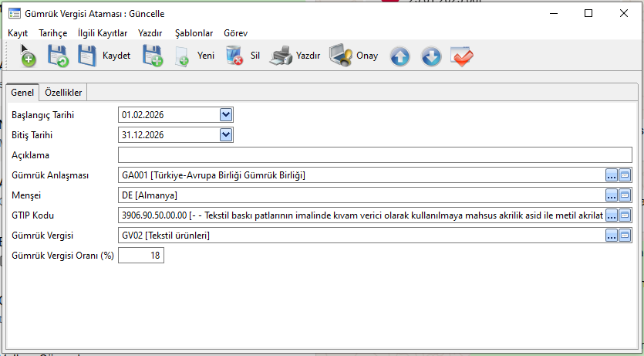Open the Başlangıç Tarihi date dropdown
Image resolution: width=644 pixels, height=356 pixels.
tap(226, 115)
